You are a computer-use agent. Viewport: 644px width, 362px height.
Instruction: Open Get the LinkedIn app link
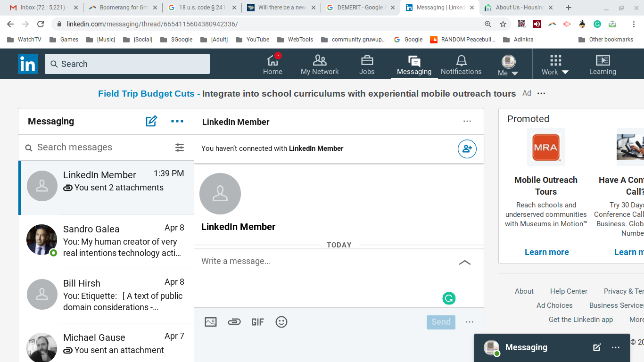click(x=581, y=320)
